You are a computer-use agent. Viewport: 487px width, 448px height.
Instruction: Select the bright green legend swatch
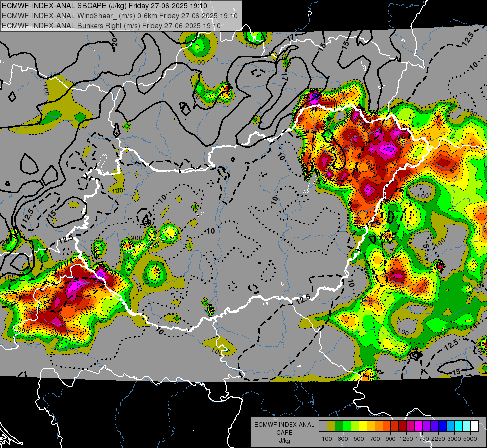347,426
